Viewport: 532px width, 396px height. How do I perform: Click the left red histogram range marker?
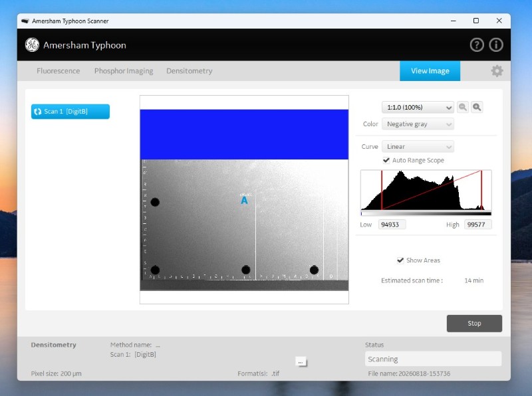coord(382,190)
